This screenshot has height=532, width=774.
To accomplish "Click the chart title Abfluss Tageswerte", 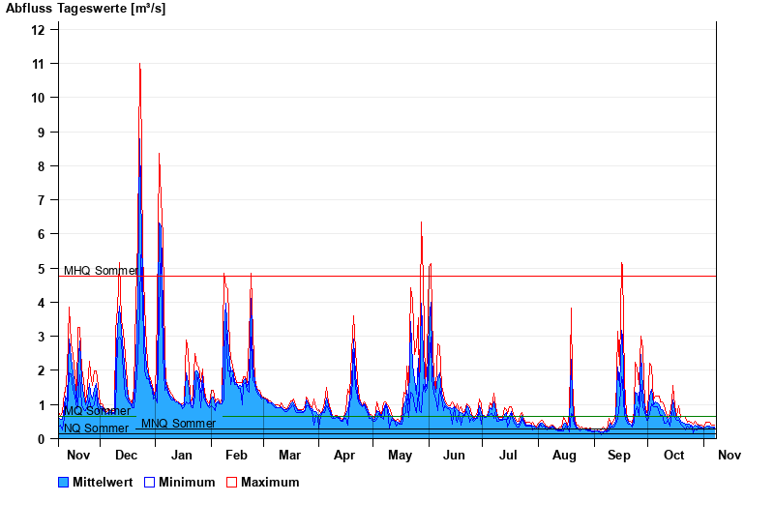I will [85, 9].
